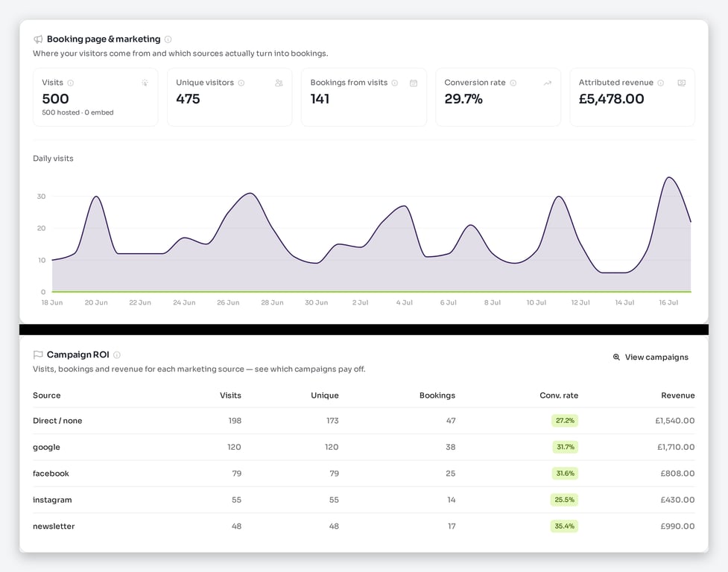This screenshot has height=572, width=728.
Task: Click the 141 bookings from visits value
Action: (320, 99)
